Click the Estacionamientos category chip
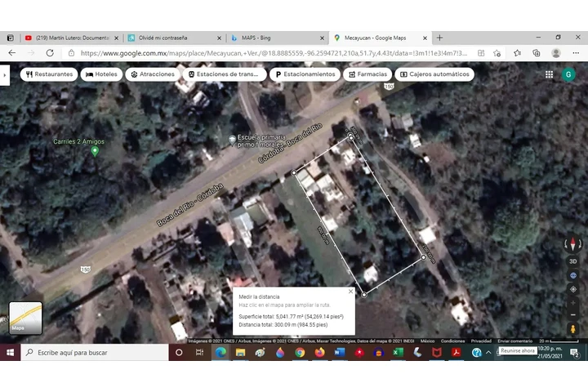Viewport: 588px width, 392px height. [x=305, y=74]
